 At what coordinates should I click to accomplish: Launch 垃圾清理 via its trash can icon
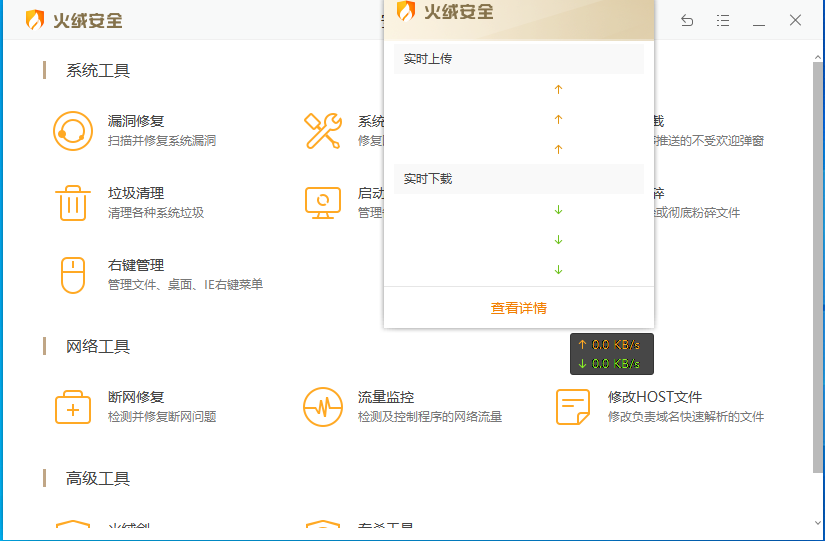pyautogui.click(x=72, y=203)
